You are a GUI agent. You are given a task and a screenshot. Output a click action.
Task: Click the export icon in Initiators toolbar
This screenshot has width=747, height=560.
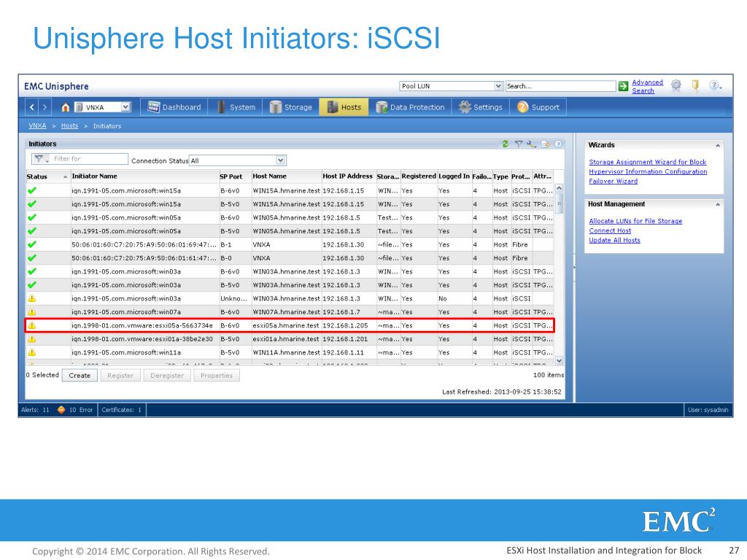pos(545,144)
